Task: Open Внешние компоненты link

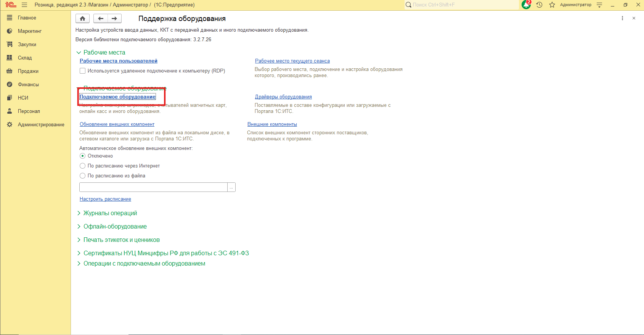Action: click(x=272, y=124)
